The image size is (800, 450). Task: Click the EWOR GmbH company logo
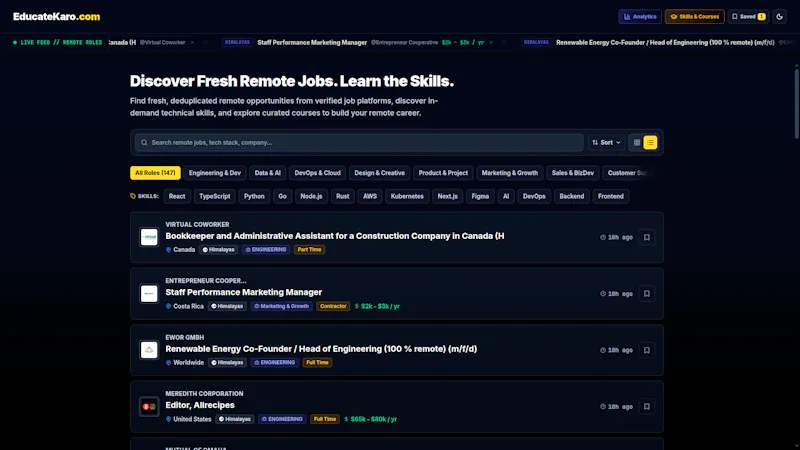pos(149,350)
